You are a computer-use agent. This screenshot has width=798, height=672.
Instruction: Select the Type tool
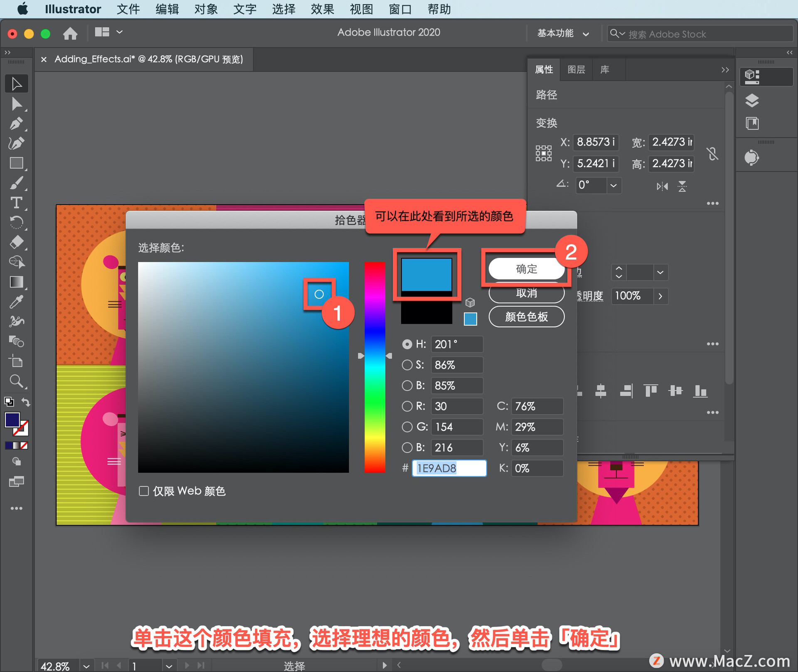coord(16,203)
